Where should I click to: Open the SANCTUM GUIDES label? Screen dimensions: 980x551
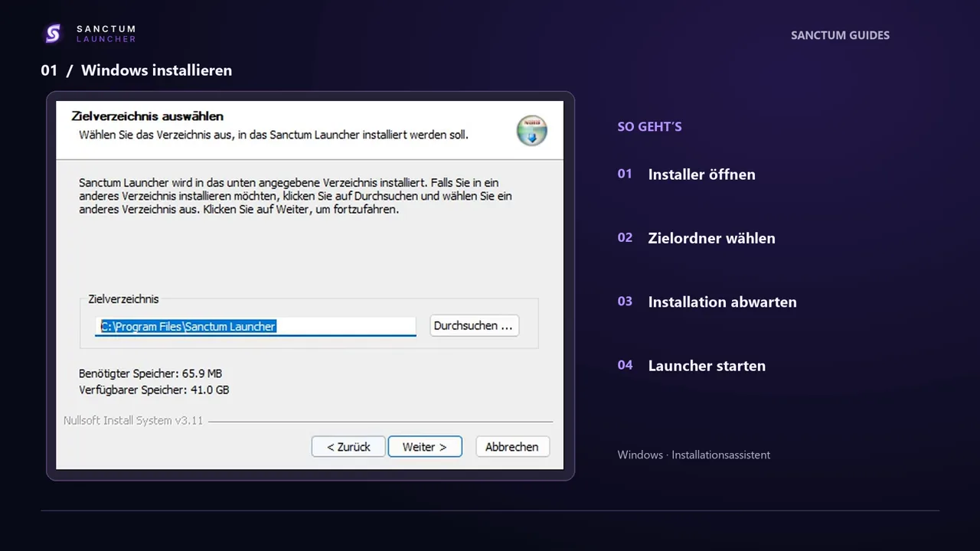pos(840,35)
